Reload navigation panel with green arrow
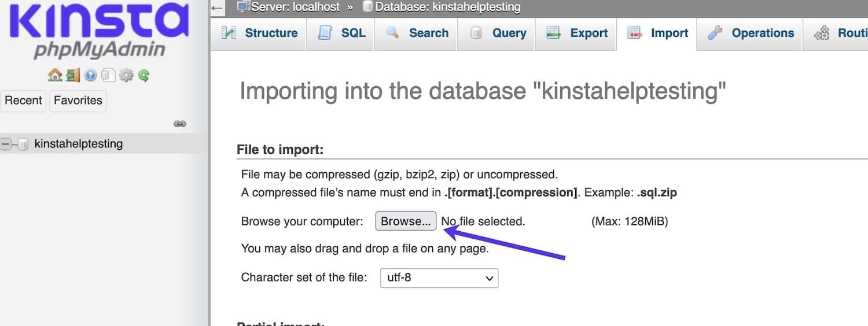Screen dimensions: 868x326 point(144,75)
